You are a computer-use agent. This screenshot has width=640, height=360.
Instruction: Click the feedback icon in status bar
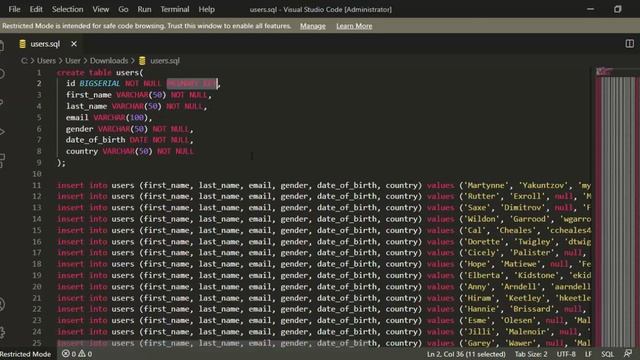(x=628, y=353)
